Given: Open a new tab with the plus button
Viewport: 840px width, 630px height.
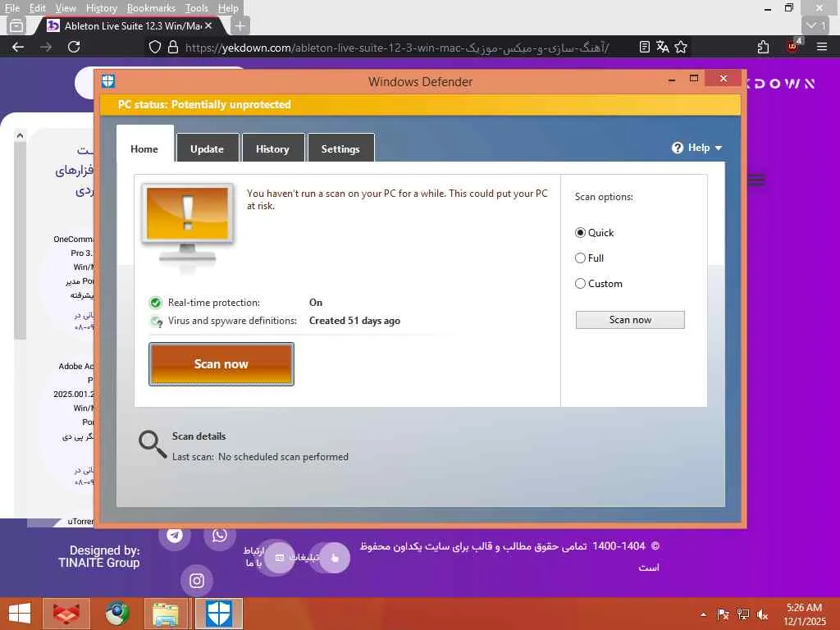Looking at the screenshot, I should (x=240, y=25).
